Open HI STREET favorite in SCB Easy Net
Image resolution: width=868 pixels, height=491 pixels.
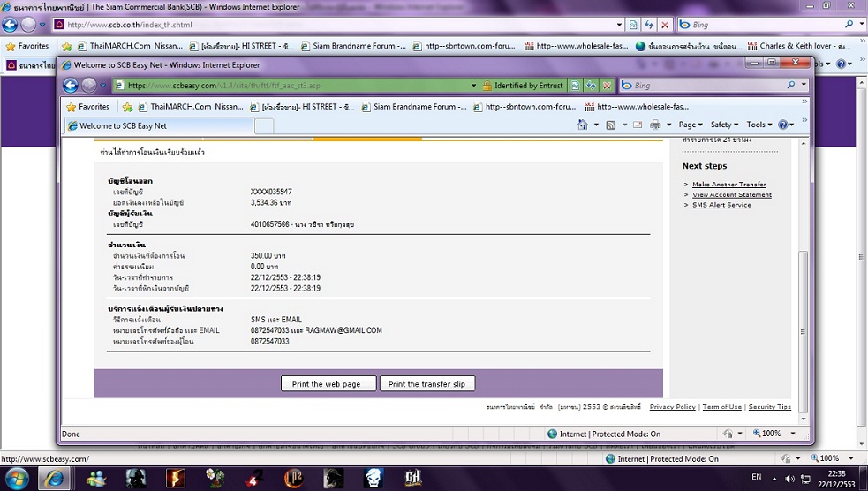(302, 106)
